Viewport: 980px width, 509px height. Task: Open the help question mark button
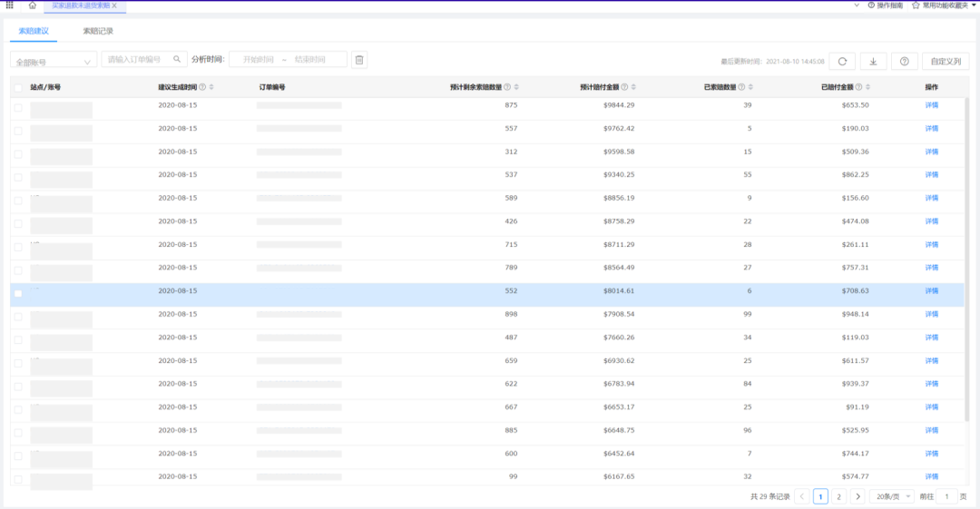coord(904,61)
